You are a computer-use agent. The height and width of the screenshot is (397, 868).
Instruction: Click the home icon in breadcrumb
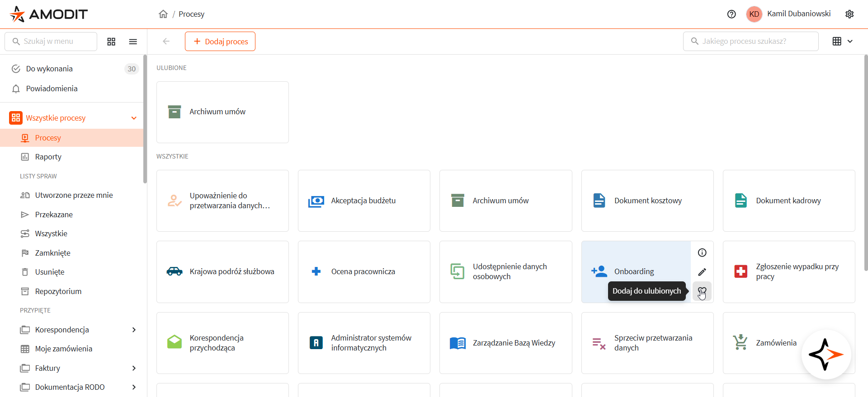point(163,14)
